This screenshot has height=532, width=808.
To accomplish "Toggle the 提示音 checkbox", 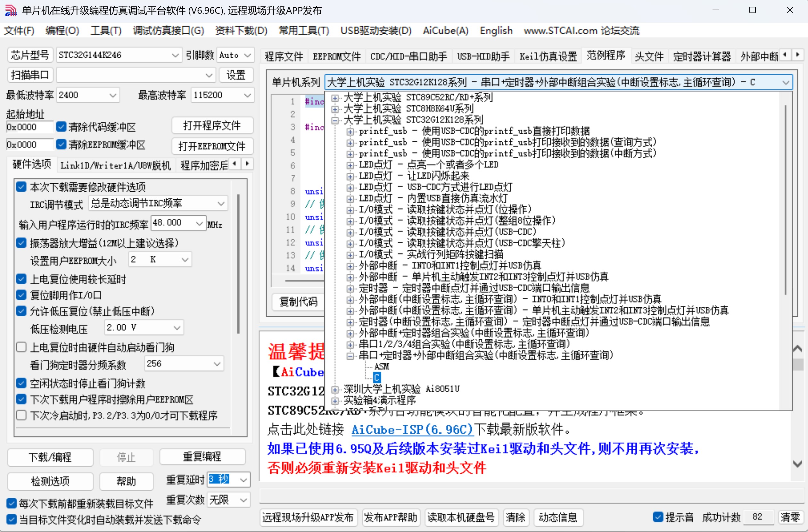I will click(658, 516).
